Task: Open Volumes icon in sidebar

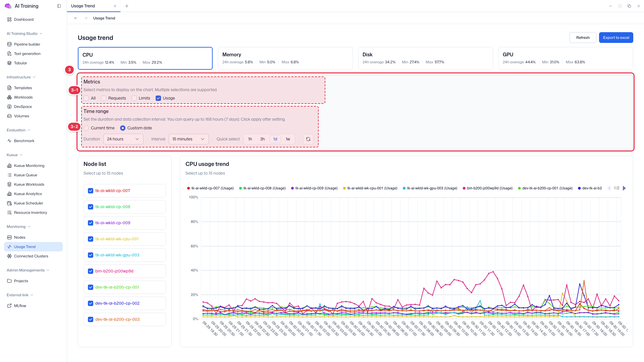Action: click(9, 116)
